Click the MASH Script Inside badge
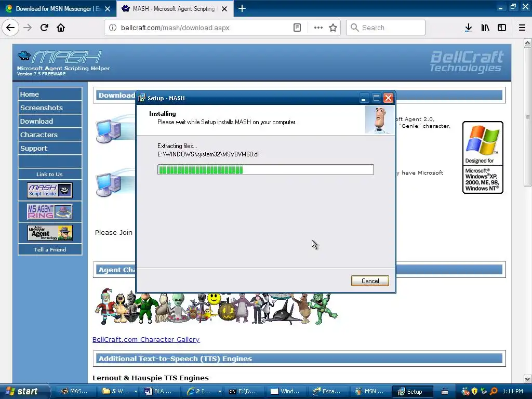This screenshot has width=532, height=399. pos(50,190)
